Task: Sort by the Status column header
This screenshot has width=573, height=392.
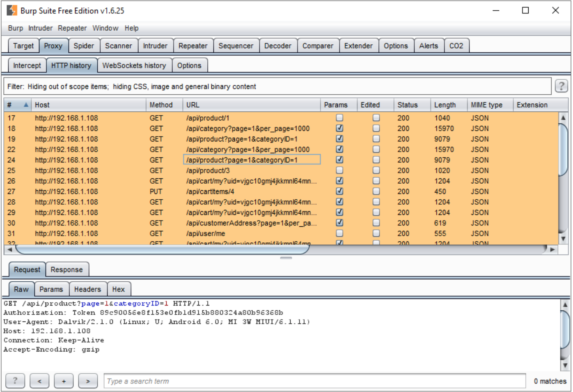Action: coord(412,105)
